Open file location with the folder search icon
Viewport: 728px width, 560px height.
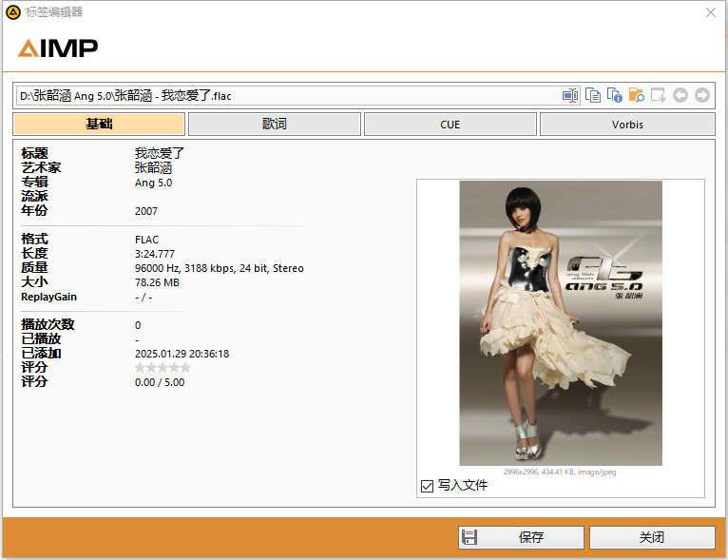coord(636,95)
